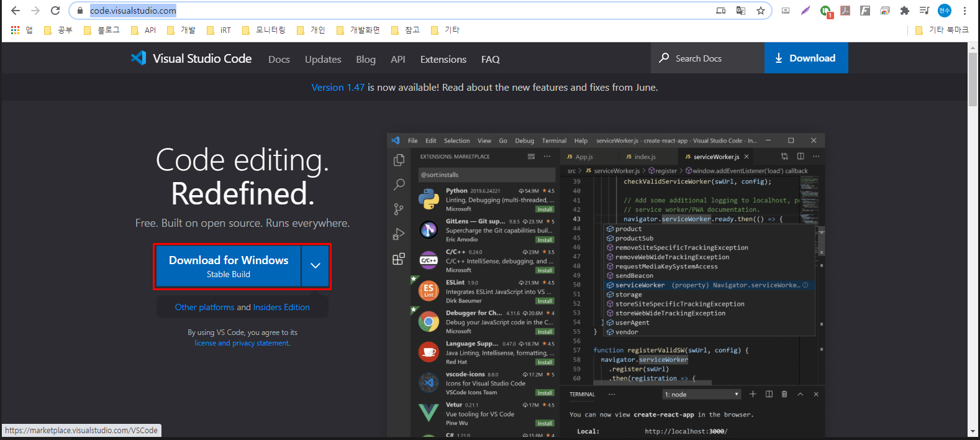
Task: Bookmark this page with the star icon
Action: (x=760, y=11)
